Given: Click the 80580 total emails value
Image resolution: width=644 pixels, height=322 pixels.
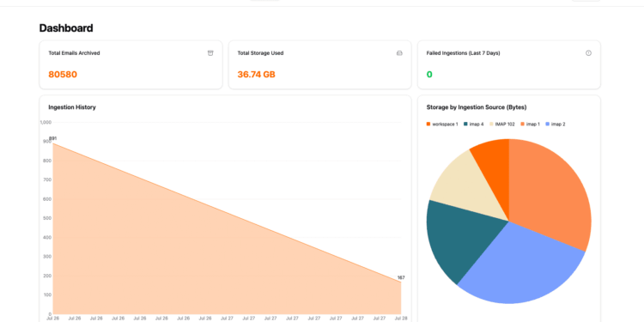Looking at the screenshot, I should pos(63,75).
